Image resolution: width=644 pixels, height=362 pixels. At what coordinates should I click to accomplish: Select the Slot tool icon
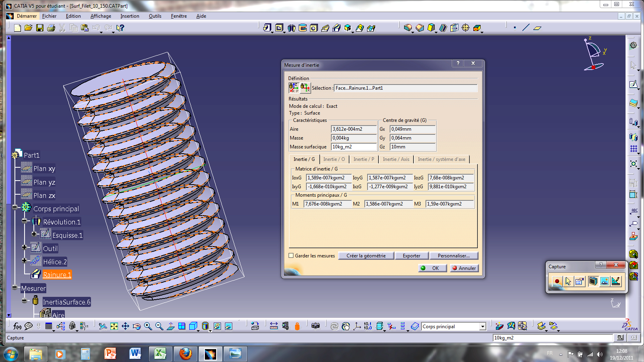pos(336,28)
